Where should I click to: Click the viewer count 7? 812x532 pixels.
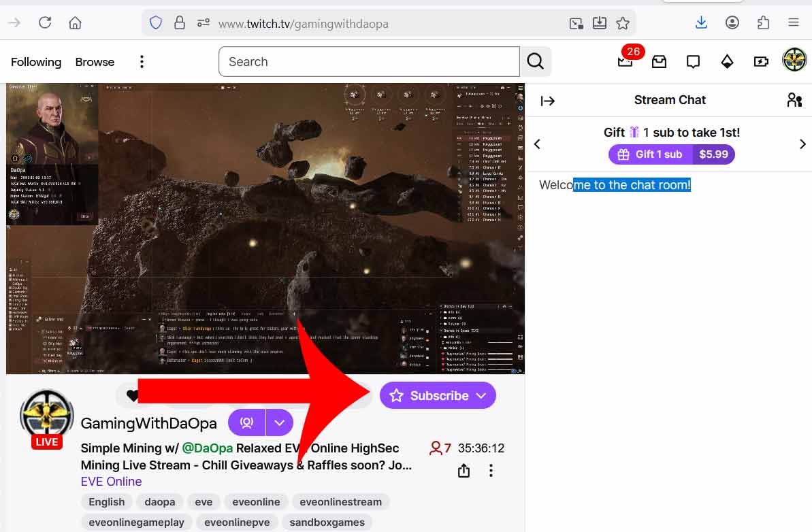click(440, 448)
